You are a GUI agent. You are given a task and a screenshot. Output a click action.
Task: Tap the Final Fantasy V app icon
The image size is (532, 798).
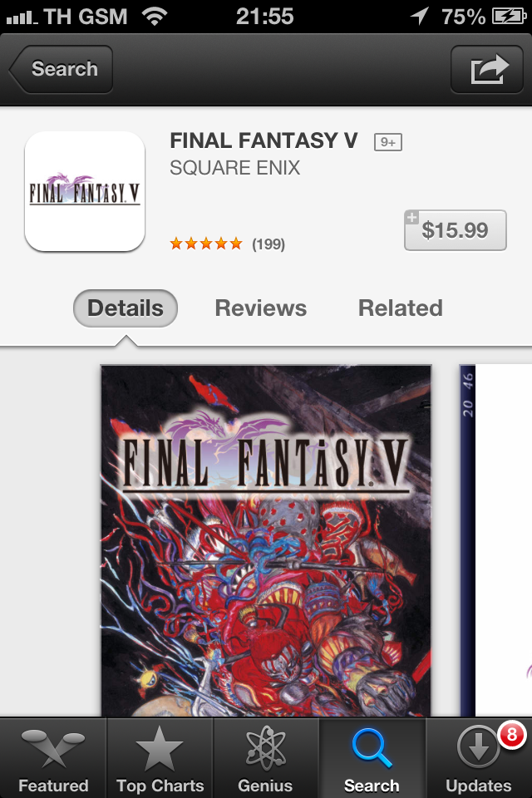click(x=85, y=191)
